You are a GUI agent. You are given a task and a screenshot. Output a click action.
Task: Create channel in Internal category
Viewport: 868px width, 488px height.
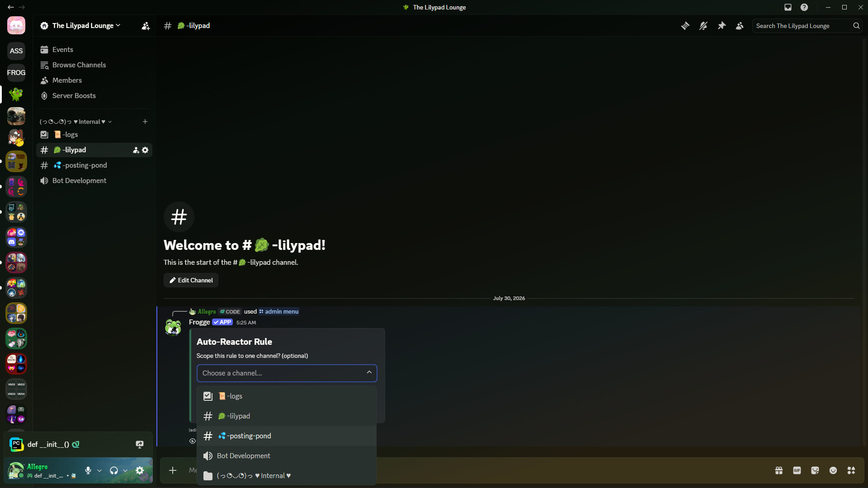[145, 122]
